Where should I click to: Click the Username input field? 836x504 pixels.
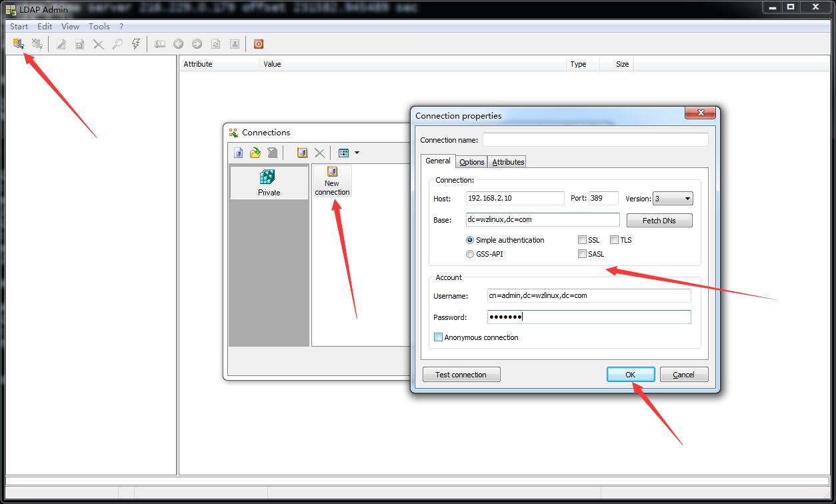click(589, 295)
